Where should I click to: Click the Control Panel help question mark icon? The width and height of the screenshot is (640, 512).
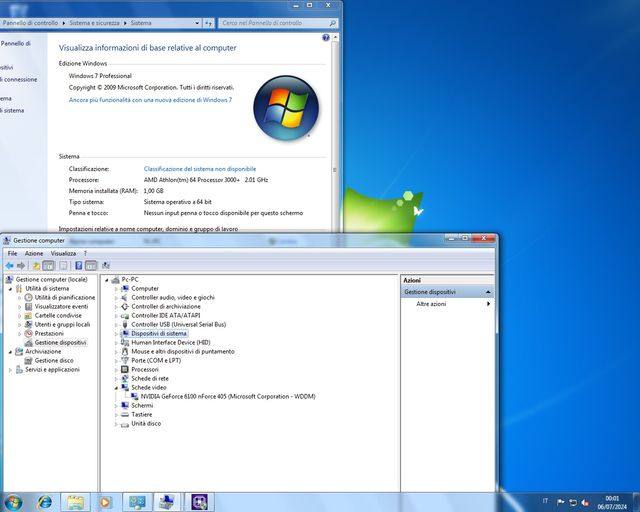pos(326,38)
